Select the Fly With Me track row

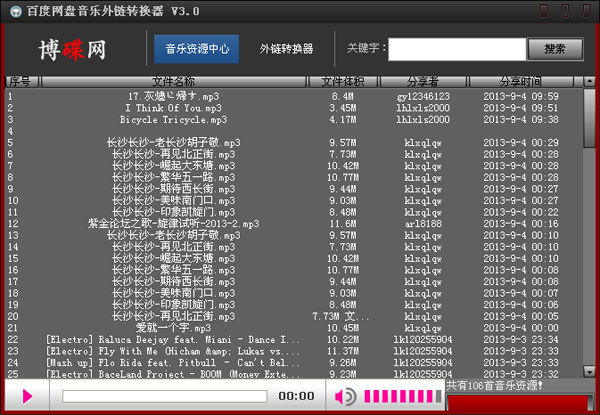pos(173,351)
